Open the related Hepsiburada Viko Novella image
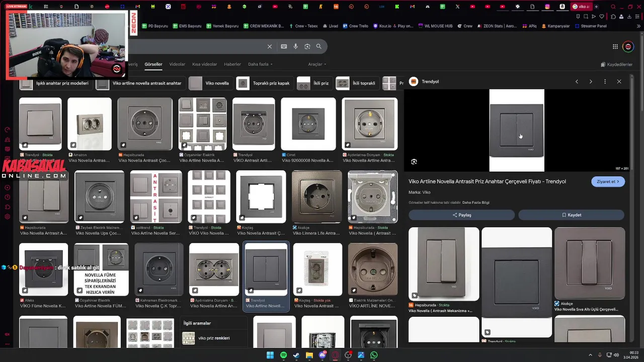This screenshot has width=644, height=362. point(444,264)
